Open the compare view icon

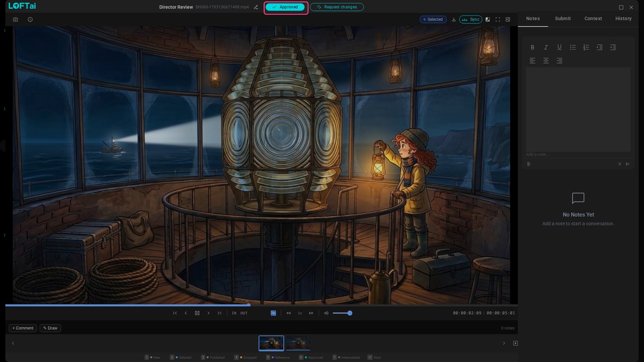pyautogui.click(x=488, y=20)
